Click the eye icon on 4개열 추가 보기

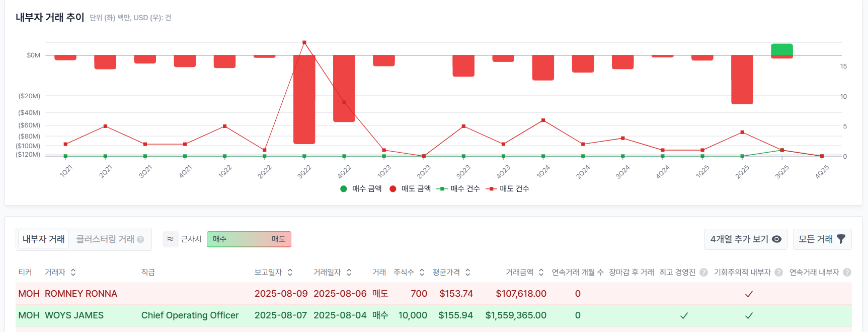(x=777, y=239)
